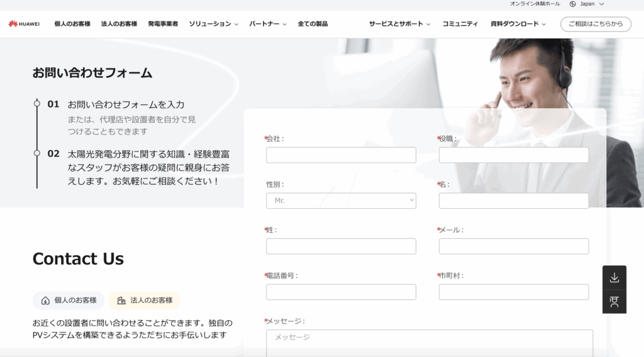The width and height of the screenshot is (644, 357).
Task: Expand the パートナー menu
Action: coord(268,24)
